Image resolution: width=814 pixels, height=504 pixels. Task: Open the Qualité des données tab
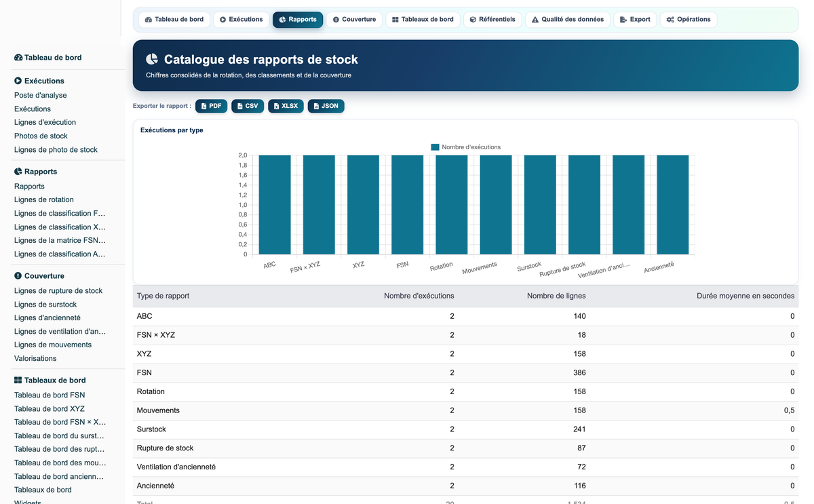tap(568, 20)
